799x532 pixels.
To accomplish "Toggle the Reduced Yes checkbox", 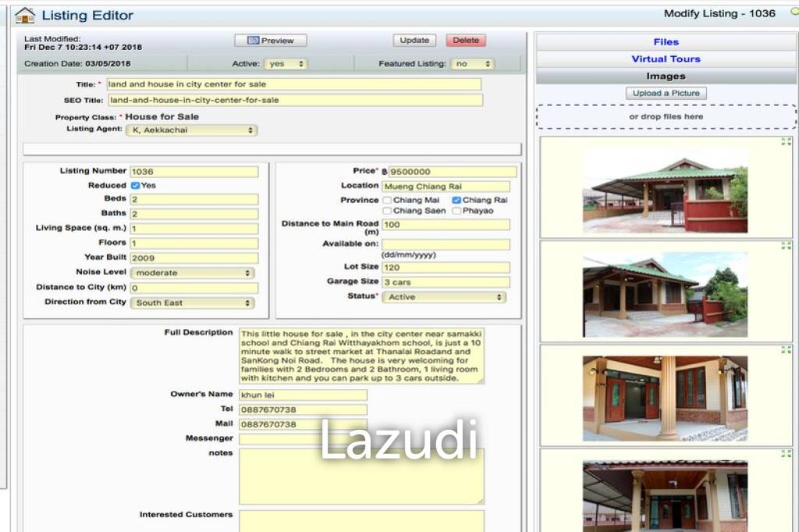I will (x=135, y=186).
